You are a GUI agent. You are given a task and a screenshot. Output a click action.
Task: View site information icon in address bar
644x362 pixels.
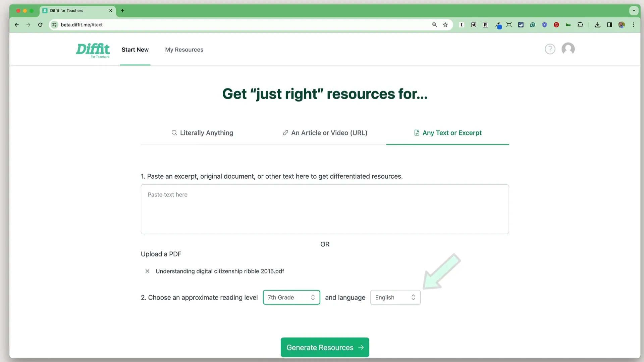(54, 25)
